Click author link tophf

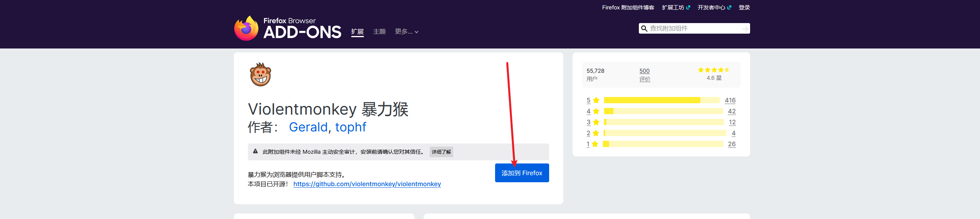351,127
